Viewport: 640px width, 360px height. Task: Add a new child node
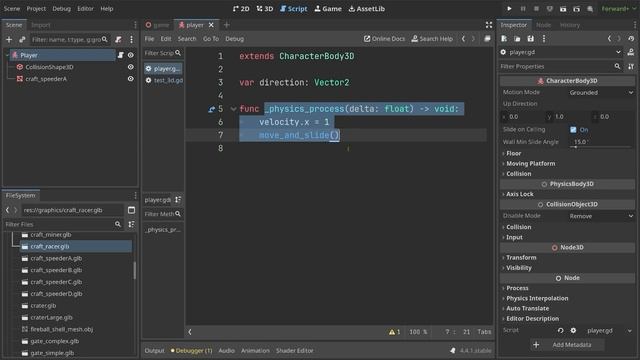coord(9,40)
